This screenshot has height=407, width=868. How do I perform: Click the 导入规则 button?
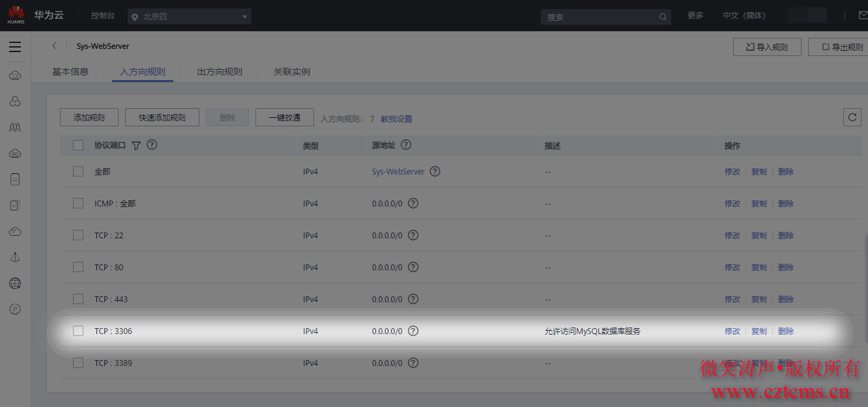767,47
